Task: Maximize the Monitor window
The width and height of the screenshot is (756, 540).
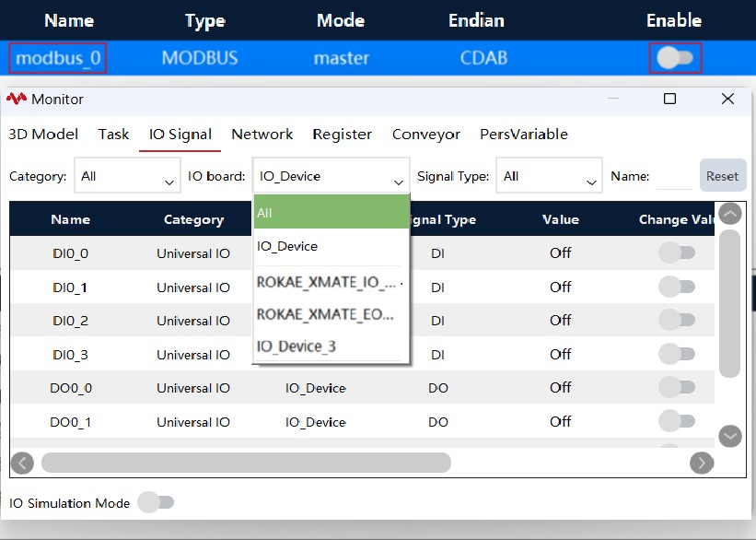Action: pyautogui.click(x=669, y=99)
